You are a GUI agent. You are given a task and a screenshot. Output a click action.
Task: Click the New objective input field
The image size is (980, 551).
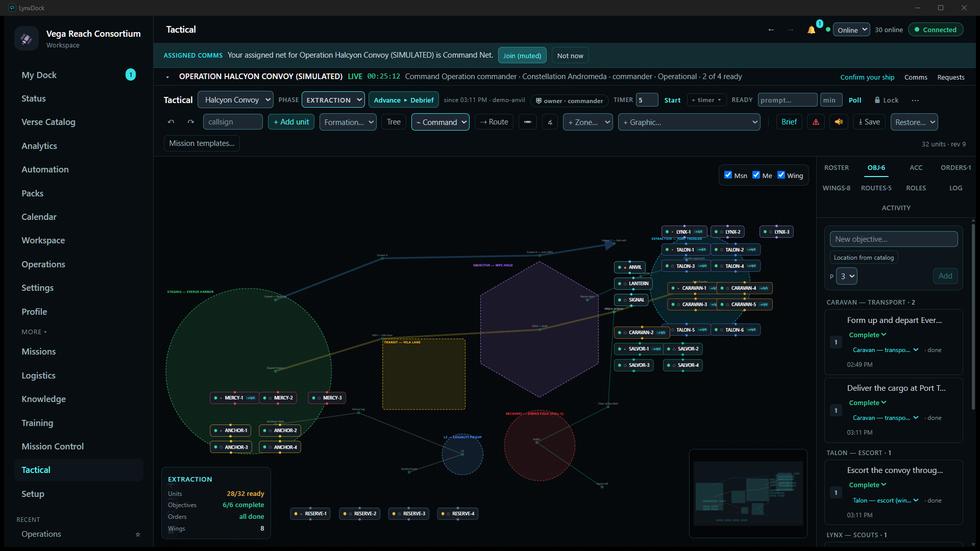click(x=894, y=239)
